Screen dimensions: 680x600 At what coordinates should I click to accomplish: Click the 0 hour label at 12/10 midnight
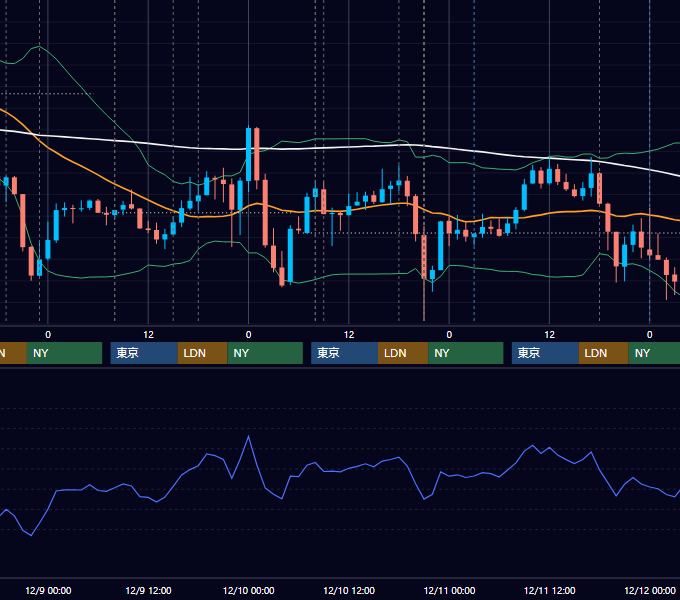tap(248, 335)
